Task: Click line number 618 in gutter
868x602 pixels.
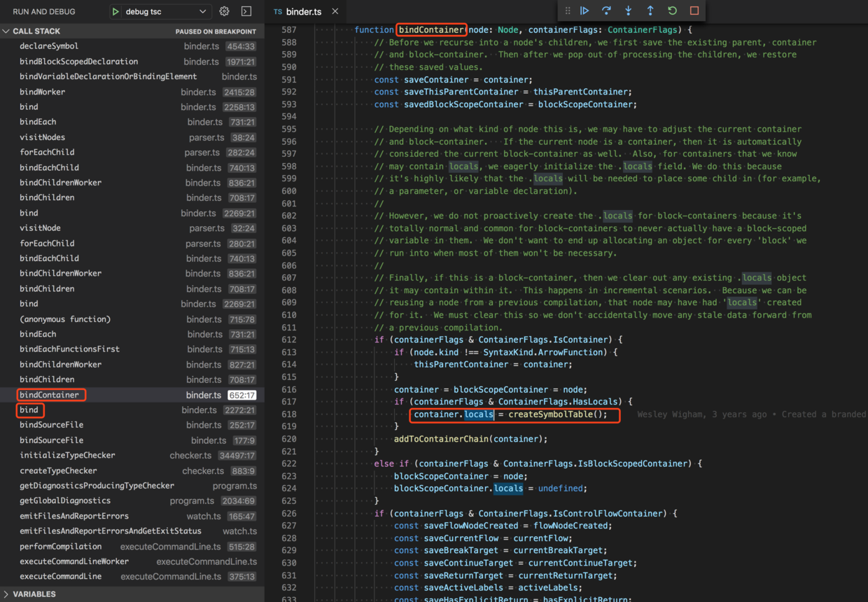Action: pyautogui.click(x=288, y=414)
